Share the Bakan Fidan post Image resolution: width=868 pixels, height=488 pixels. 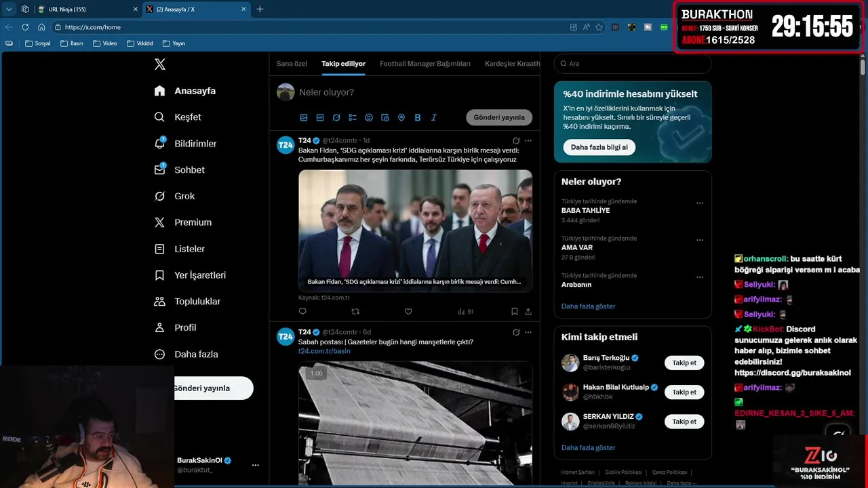pyautogui.click(x=528, y=312)
